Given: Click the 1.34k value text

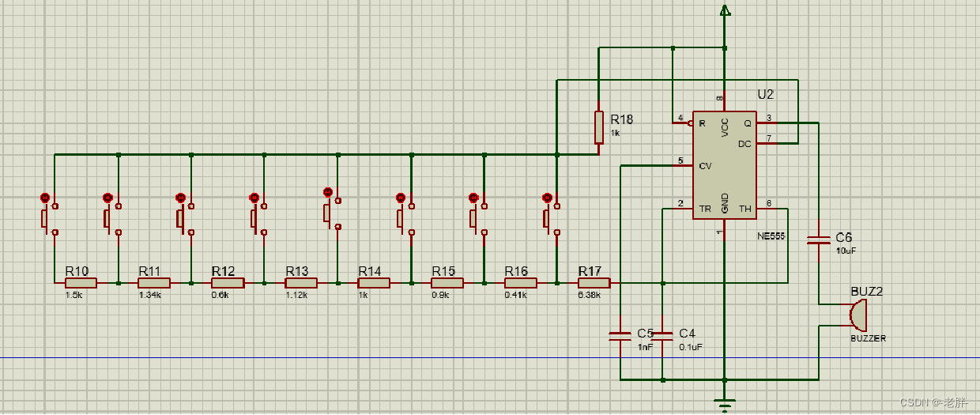Looking at the screenshot, I should (x=149, y=295).
